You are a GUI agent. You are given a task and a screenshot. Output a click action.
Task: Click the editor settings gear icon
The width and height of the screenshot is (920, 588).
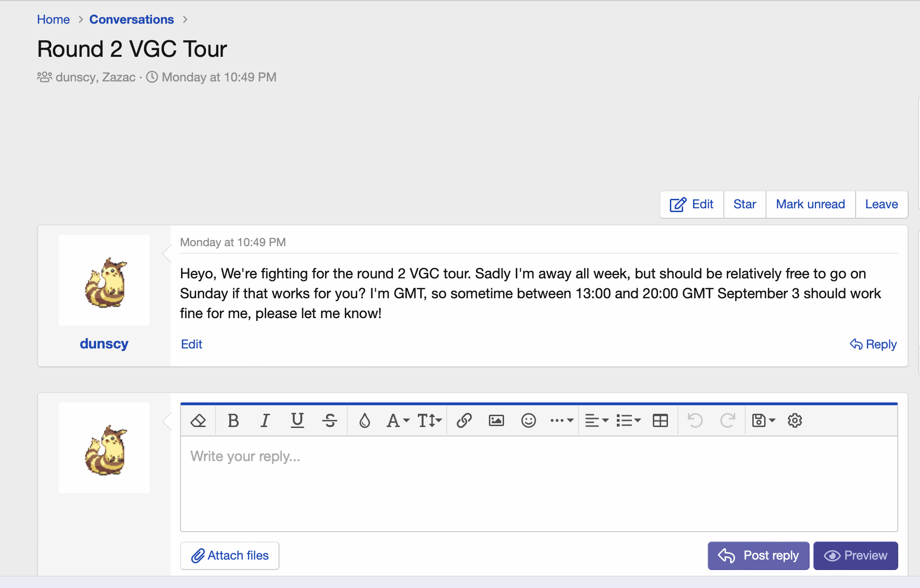click(794, 420)
